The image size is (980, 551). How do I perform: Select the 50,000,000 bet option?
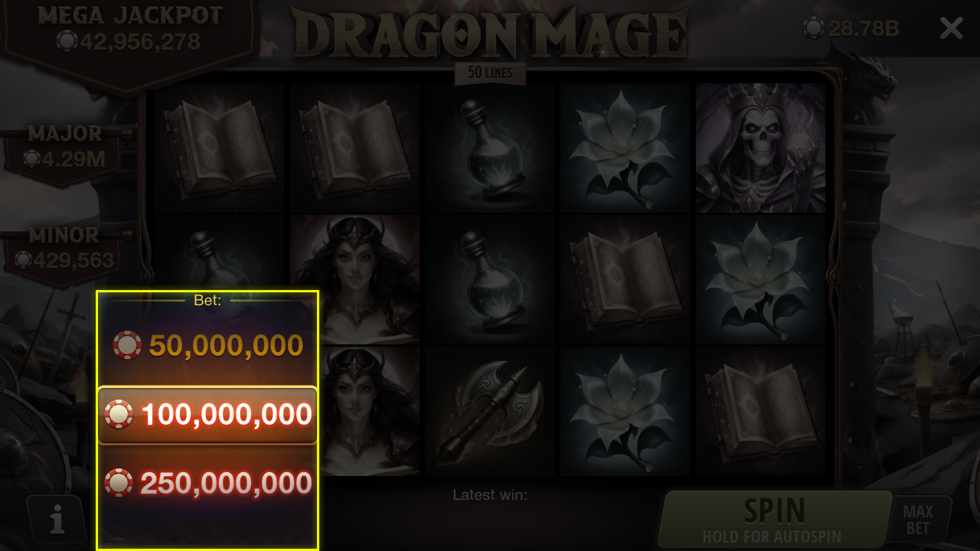207,346
